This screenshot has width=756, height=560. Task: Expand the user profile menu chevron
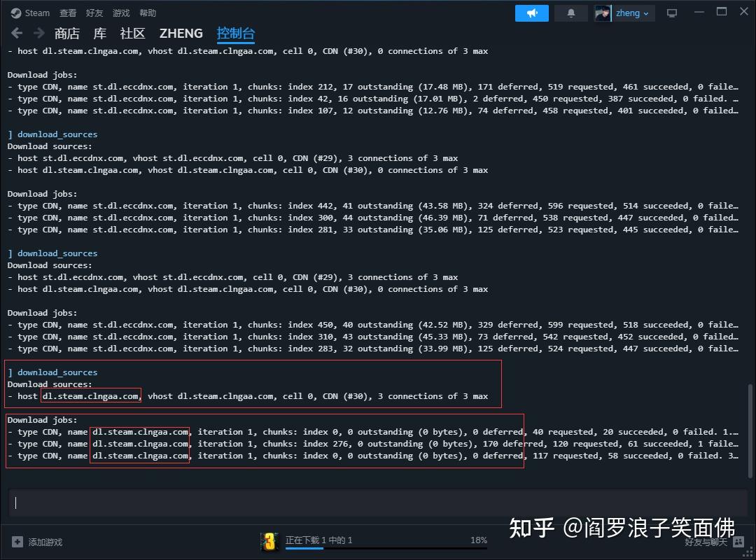[647, 13]
